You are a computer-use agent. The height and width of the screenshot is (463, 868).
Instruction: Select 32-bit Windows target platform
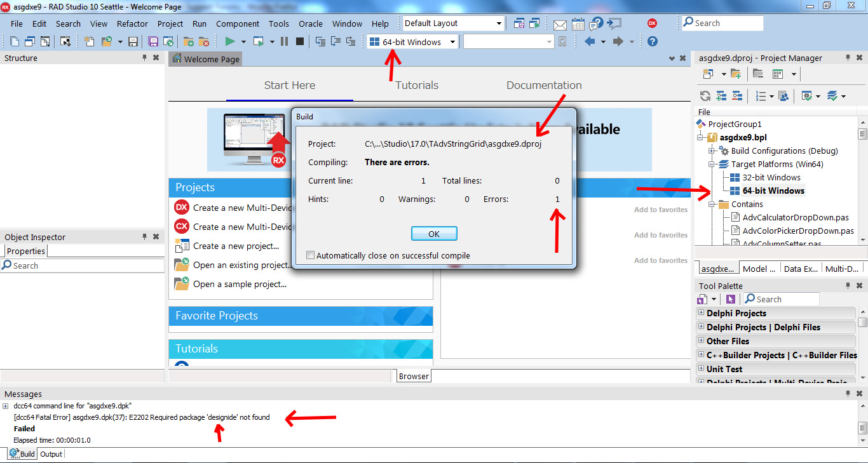(771, 178)
